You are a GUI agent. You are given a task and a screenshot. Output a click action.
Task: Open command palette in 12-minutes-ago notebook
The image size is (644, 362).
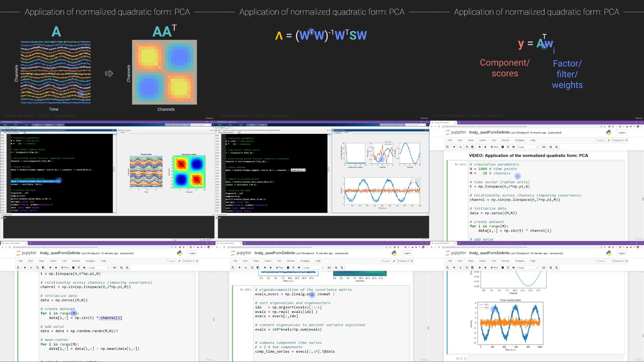[114, 267]
